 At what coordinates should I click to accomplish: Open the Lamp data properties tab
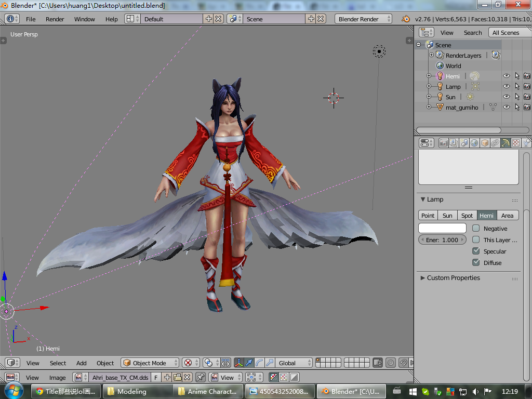pyautogui.click(x=506, y=143)
